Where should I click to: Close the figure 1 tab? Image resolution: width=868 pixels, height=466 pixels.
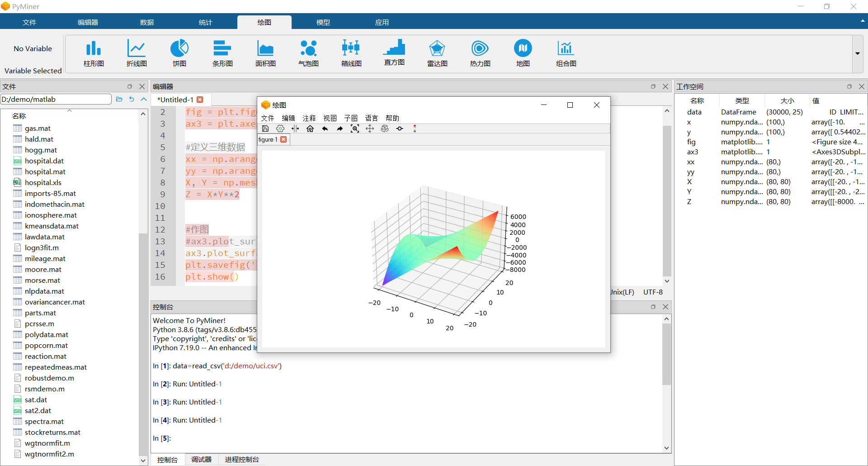click(x=283, y=139)
